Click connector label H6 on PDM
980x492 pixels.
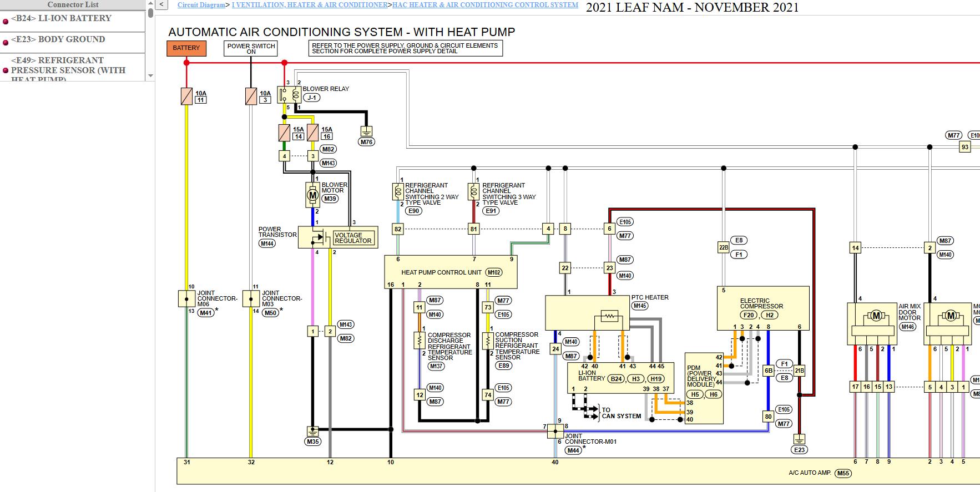click(x=714, y=394)
